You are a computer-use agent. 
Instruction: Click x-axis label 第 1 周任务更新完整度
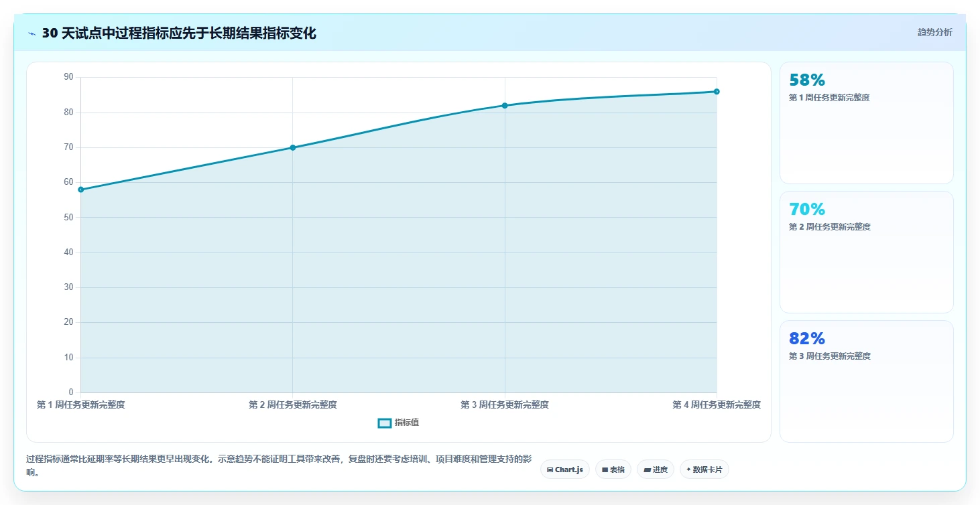[x=81, y=405]
